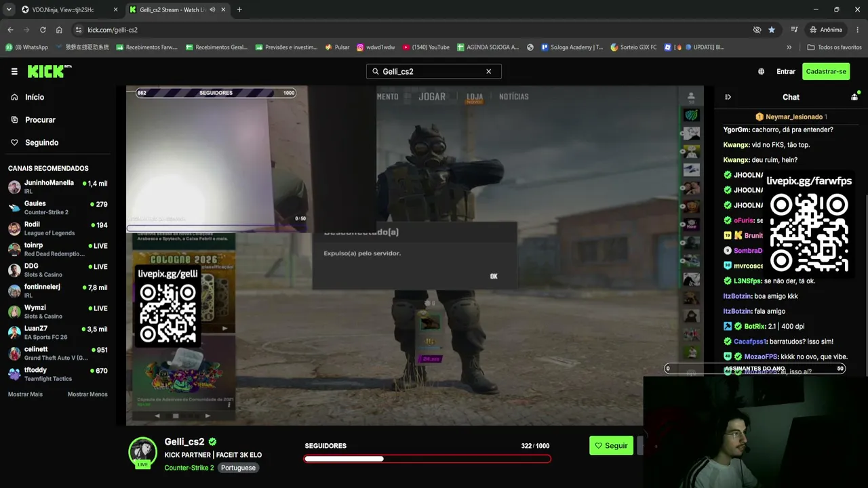The image size is (868, 488).
Task: Open LuanZ7 recommended channel
Action: (x=58, y=332)
